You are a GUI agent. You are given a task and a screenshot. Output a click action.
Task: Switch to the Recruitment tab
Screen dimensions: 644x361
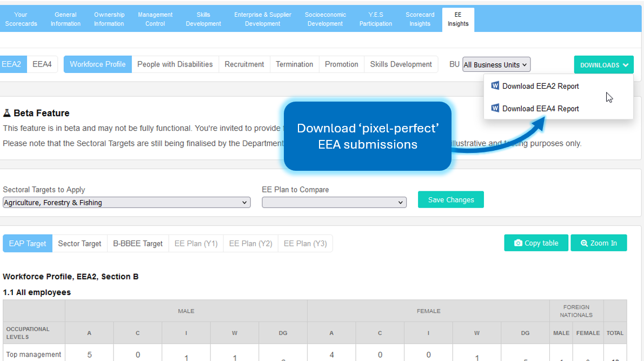pos(244,64)
